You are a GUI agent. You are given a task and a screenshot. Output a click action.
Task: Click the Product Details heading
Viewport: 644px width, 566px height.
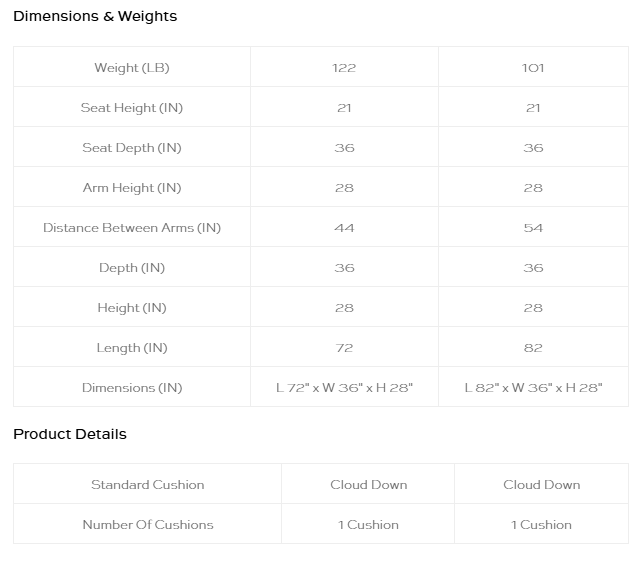pyautogui.click(x=70, y=434)
